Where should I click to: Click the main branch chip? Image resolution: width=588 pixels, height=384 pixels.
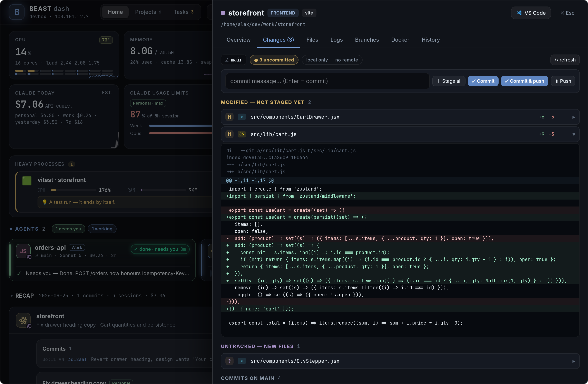234,60
